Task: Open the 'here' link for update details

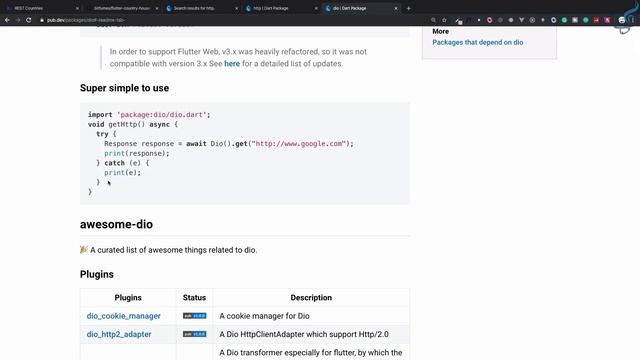Action: (232, 64)
